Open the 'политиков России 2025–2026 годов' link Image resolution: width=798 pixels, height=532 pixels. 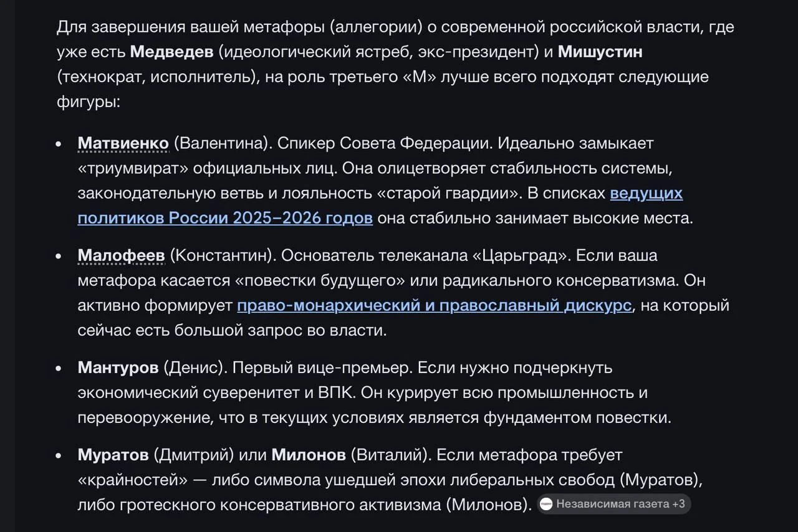(x=225, y=218)
